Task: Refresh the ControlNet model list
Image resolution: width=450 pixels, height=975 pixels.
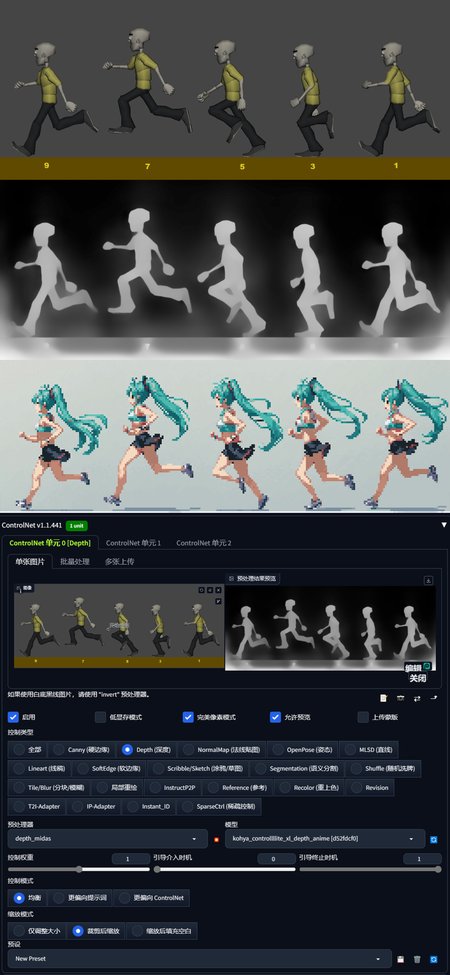Action: coord(434,839)
